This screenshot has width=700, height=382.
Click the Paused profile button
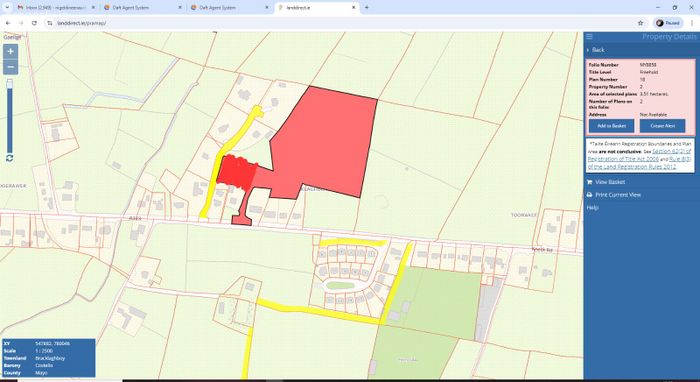click(x=668, y=23)
